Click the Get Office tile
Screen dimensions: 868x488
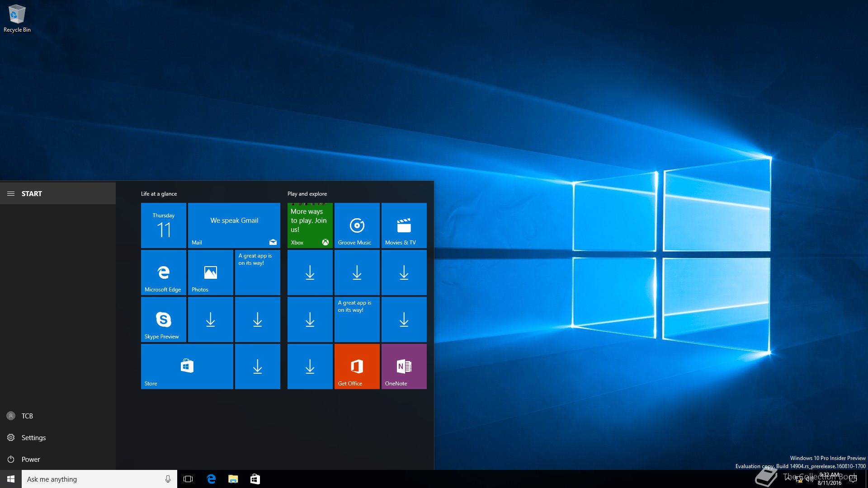[357, 366]
